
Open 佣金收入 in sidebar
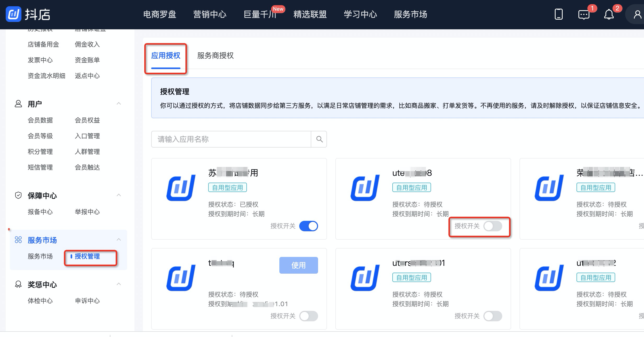coord(87,44)
